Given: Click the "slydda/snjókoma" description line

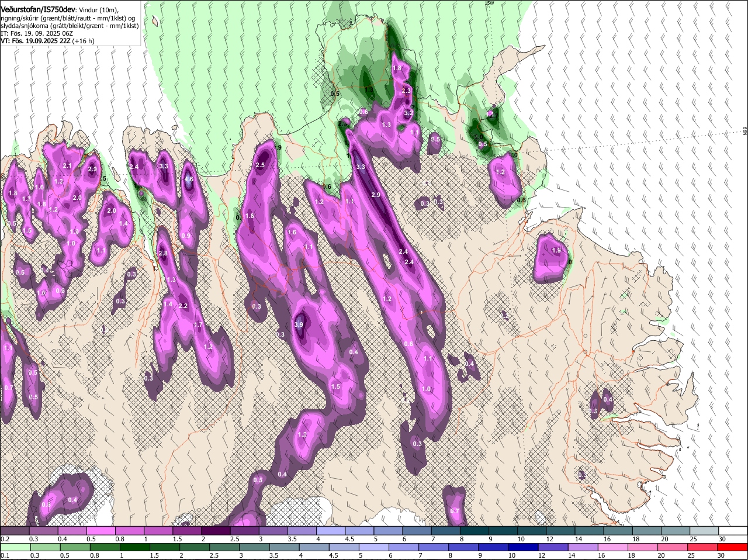Looking at the screenshot, I should [x=70, y=26].
